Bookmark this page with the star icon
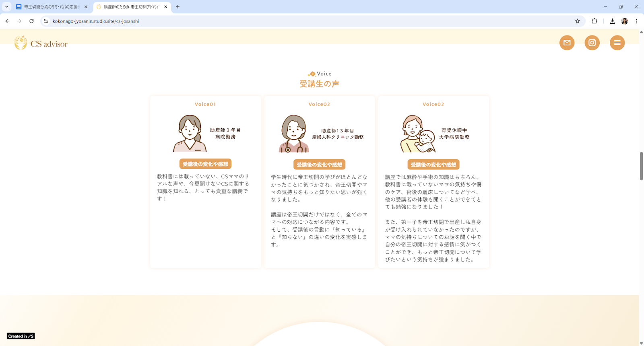 (578, 21)
